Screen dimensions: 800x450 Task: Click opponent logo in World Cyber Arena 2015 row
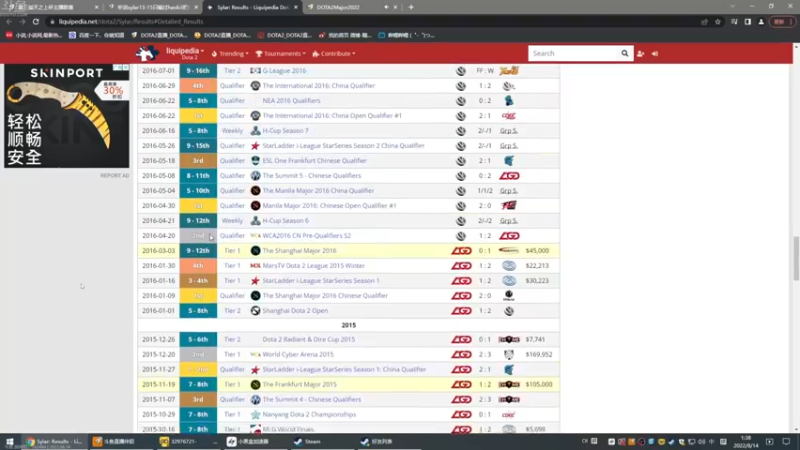[509, 354]
